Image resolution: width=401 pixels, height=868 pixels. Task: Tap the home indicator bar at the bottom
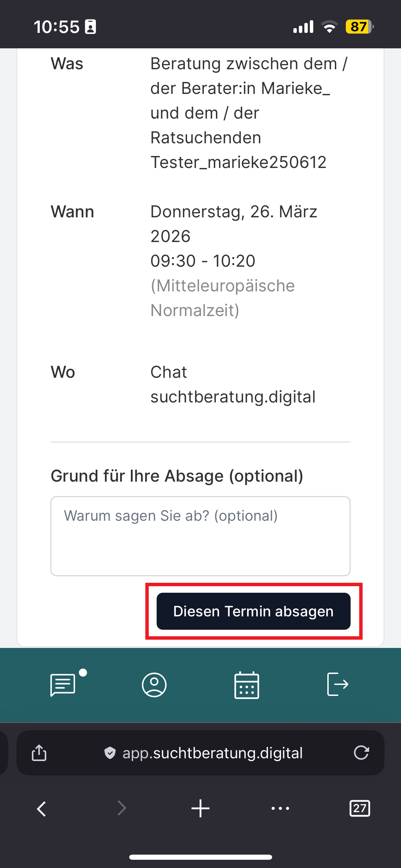coord(200,857)
